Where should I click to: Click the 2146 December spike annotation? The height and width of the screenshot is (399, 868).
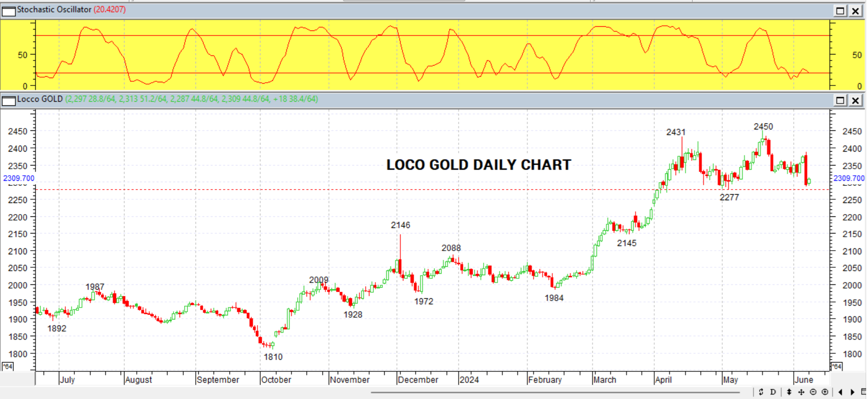point(400,225)
